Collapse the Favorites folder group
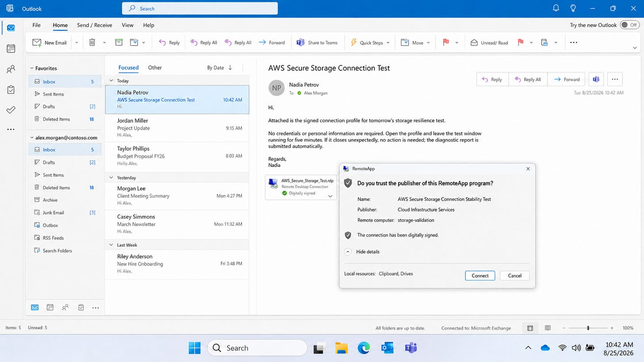 (x=32, y=69)
